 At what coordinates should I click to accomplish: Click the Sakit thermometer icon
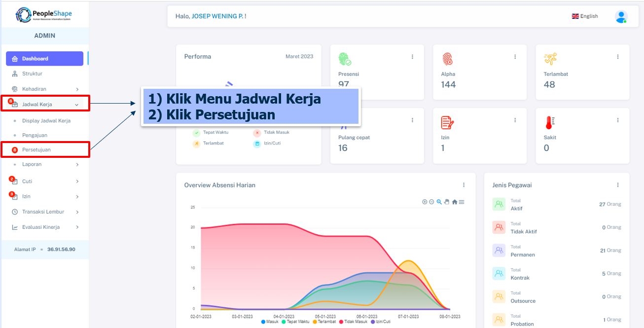pyautogui.click(x=550, y=122)
